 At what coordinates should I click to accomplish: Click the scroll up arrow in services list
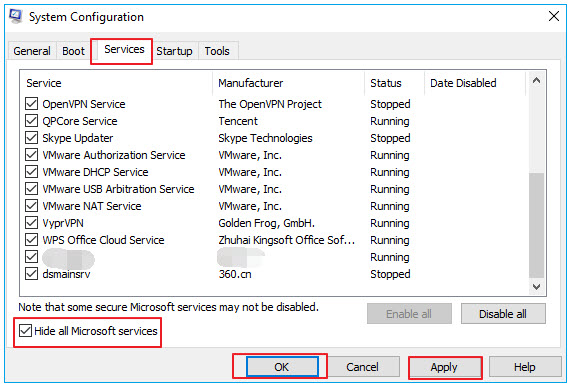tap(536, 81)
